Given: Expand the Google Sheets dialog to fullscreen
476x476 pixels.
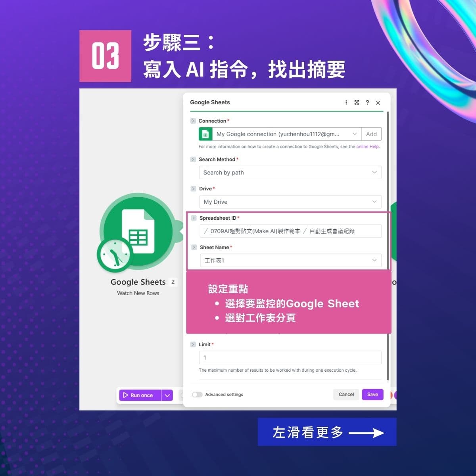Looking at the screenshot, I should [357, 102].
